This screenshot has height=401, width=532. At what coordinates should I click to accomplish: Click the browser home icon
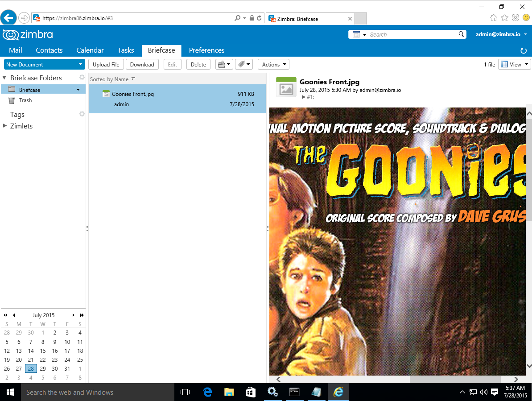[494, 18]
